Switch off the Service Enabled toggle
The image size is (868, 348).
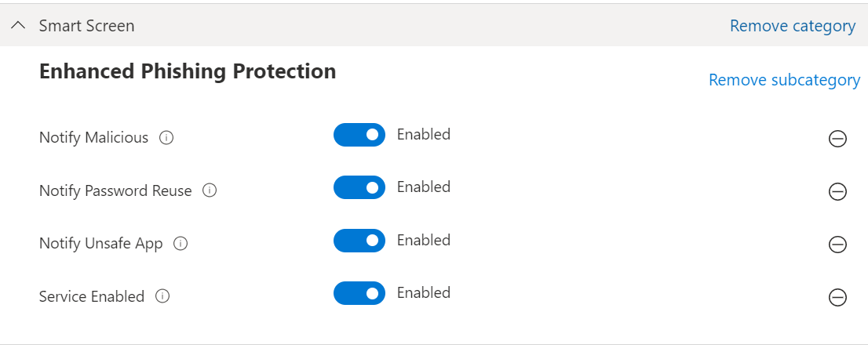click(359, 293)
